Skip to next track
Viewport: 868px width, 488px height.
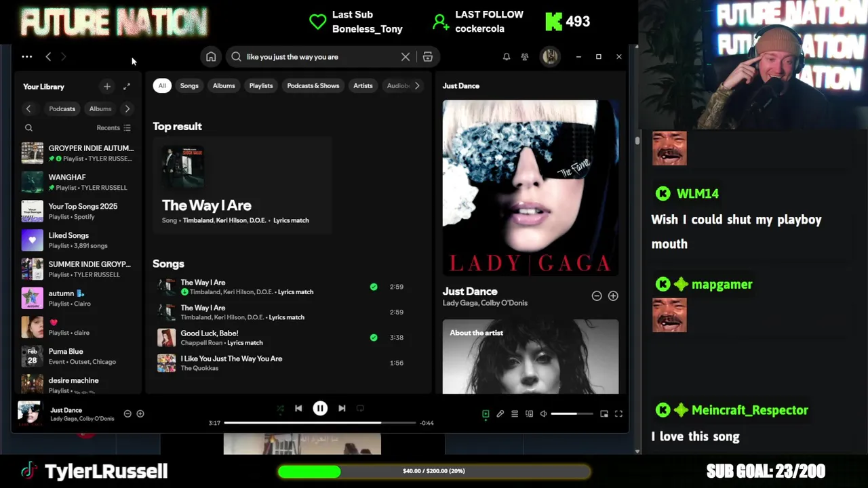coord(342,409)
